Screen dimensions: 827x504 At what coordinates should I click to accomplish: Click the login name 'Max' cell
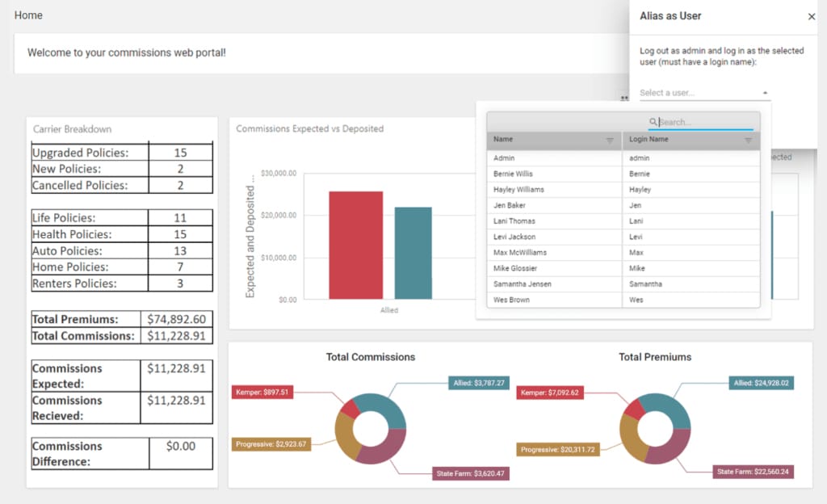[691, 253]
